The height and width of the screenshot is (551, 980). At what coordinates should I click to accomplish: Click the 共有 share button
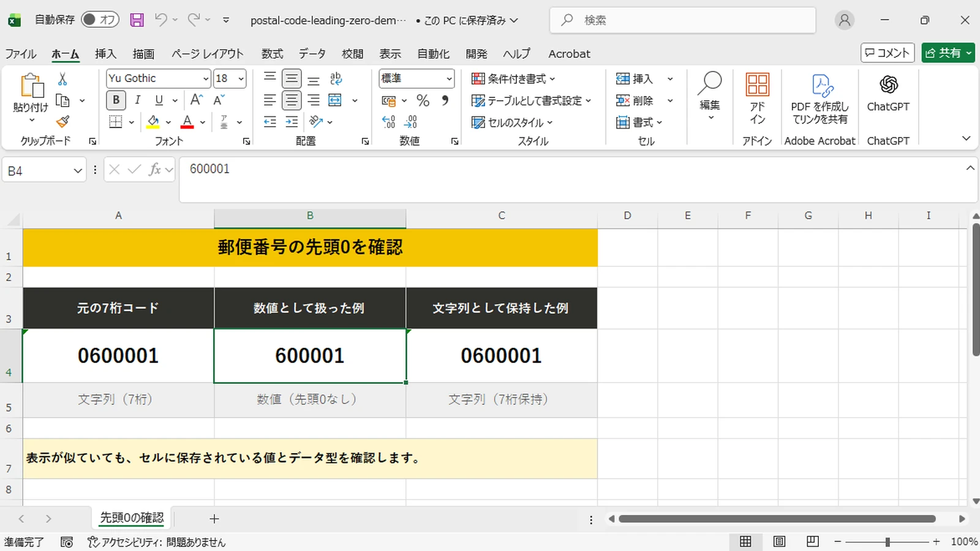tap(948, 53)
